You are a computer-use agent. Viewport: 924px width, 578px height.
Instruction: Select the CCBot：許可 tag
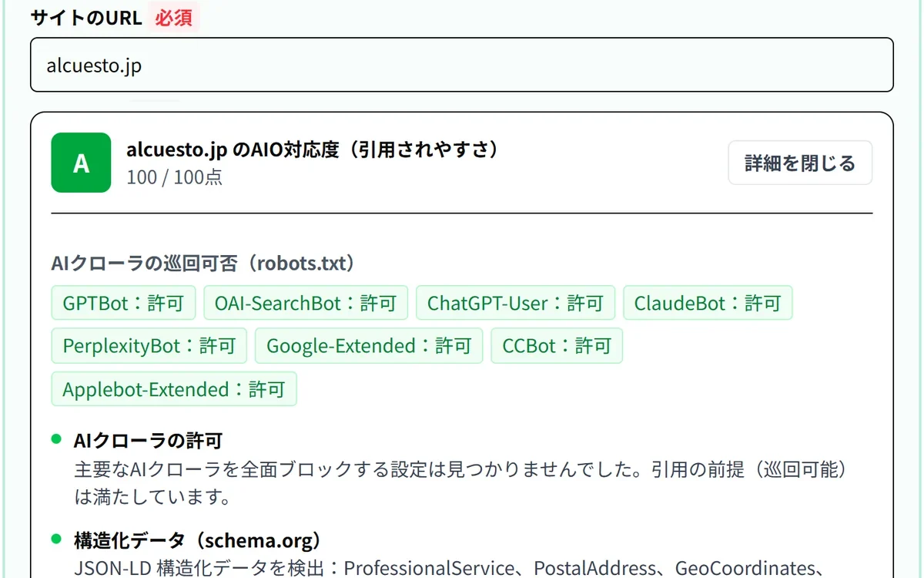pos(557,346)
